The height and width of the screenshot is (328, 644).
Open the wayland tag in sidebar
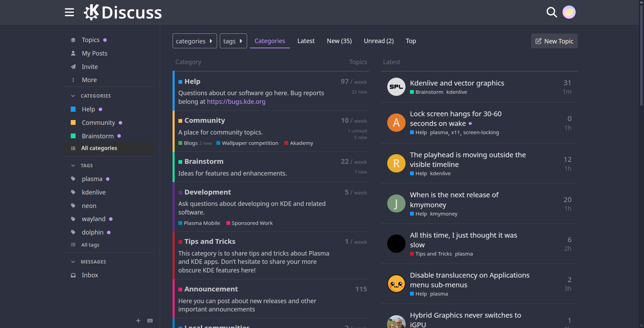coord(93,219)
